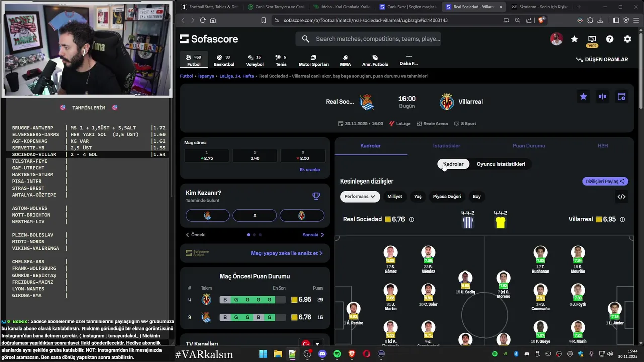Image resolution: width=644 pixels, height=362 pixels.
Task: Select home win odds 2.75
Action: point(207,156)
